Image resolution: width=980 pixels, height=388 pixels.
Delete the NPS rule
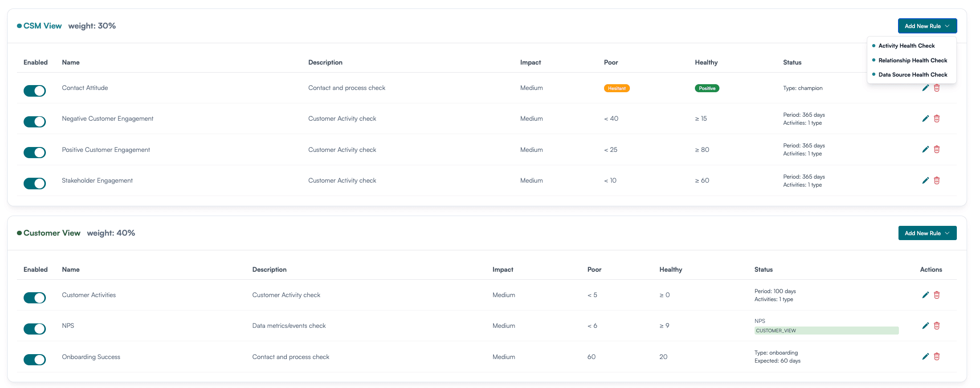pyautogui.click(x=937, y=326)
